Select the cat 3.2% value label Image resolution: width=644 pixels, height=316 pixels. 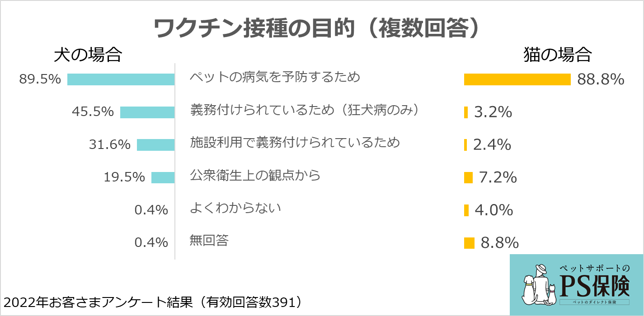[x=493, y=112]
